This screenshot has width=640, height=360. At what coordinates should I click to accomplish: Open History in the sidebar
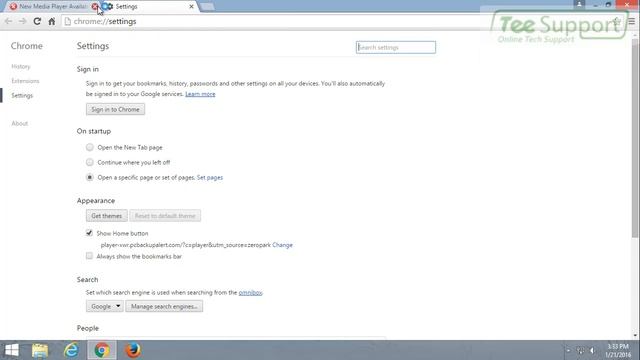click(21, 66)
